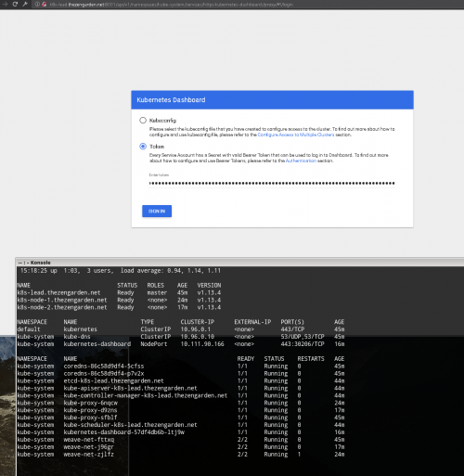Click pod kubernetes-dashboard-57df4db6b-1tj9w
Image resolution: width=464 pixels, height=476 pixels.
(x=124, y=432)
